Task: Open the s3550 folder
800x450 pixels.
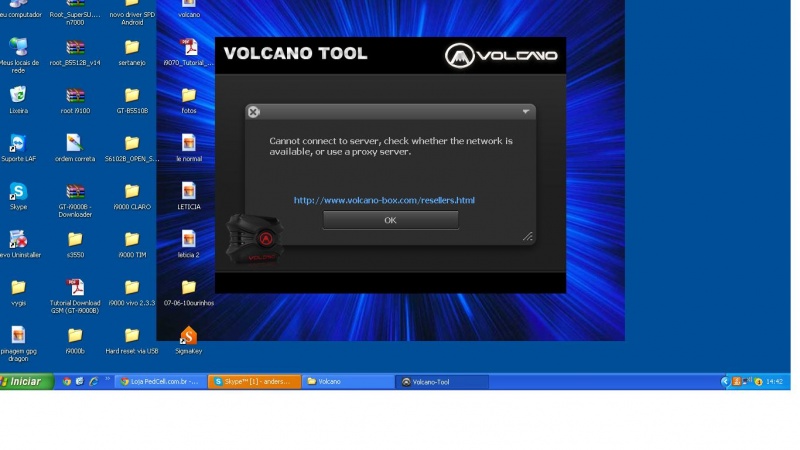Action: point(75,244)
